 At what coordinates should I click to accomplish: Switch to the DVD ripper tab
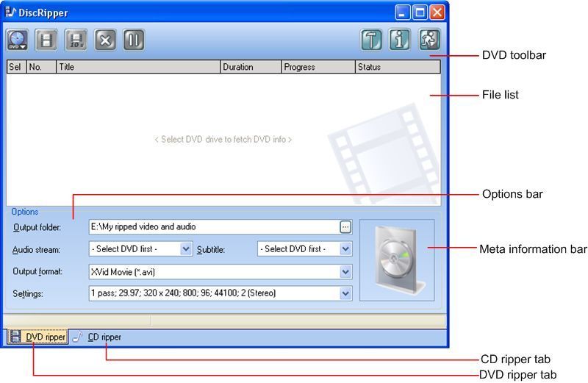(37, 337)
